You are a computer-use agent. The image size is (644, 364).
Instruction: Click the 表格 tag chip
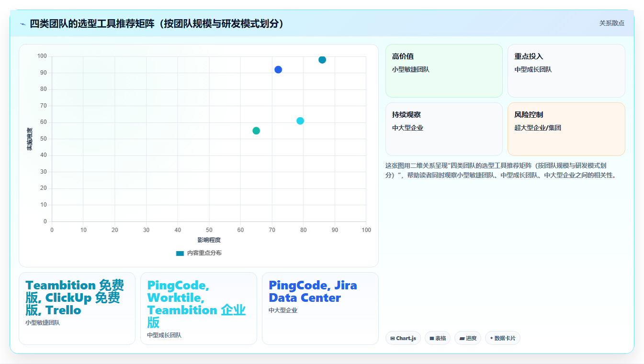[x=438, y=338]
